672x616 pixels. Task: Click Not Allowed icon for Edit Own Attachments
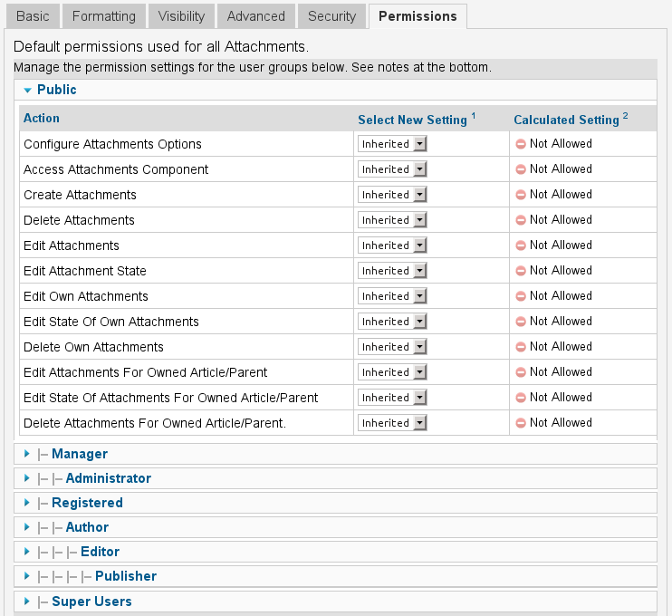point(521,296)
